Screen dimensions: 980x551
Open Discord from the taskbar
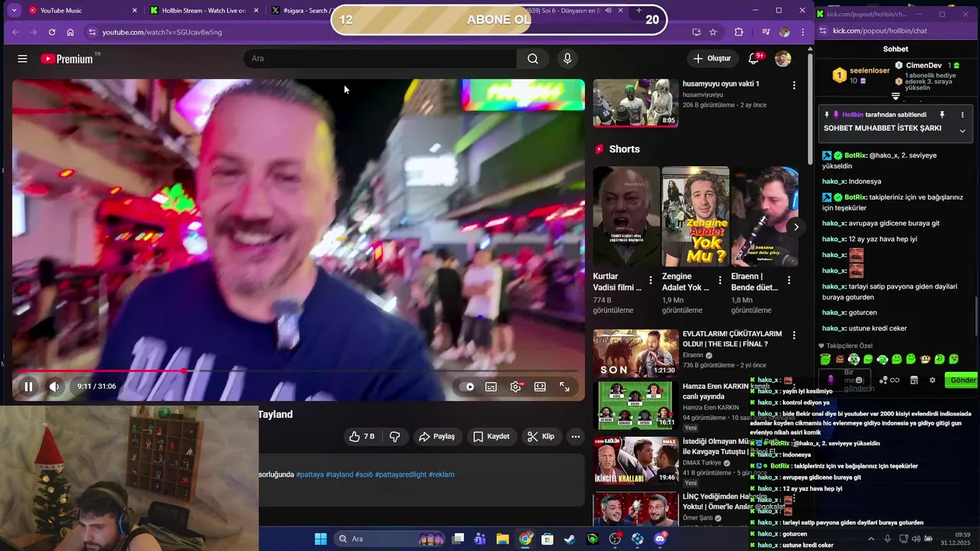[x=660, y=539]
